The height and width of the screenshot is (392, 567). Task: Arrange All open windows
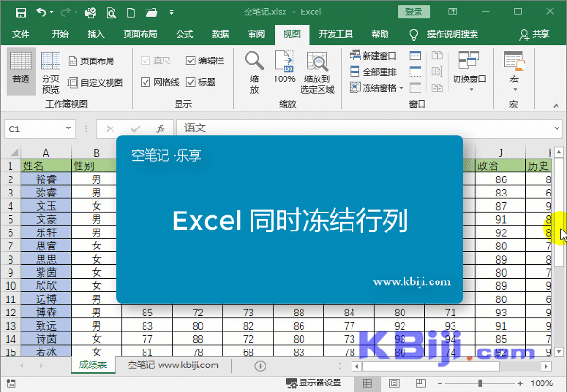(x=373, y=72)
